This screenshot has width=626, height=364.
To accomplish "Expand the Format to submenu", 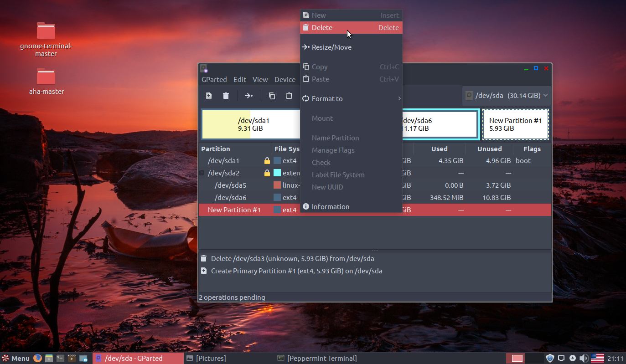I will (x=327, y=98).
